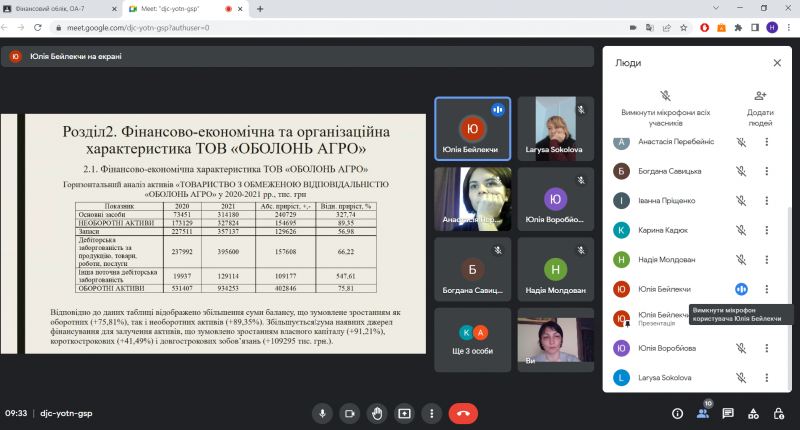Select Larysa Sokolova video tile

(x=556, y=129)
